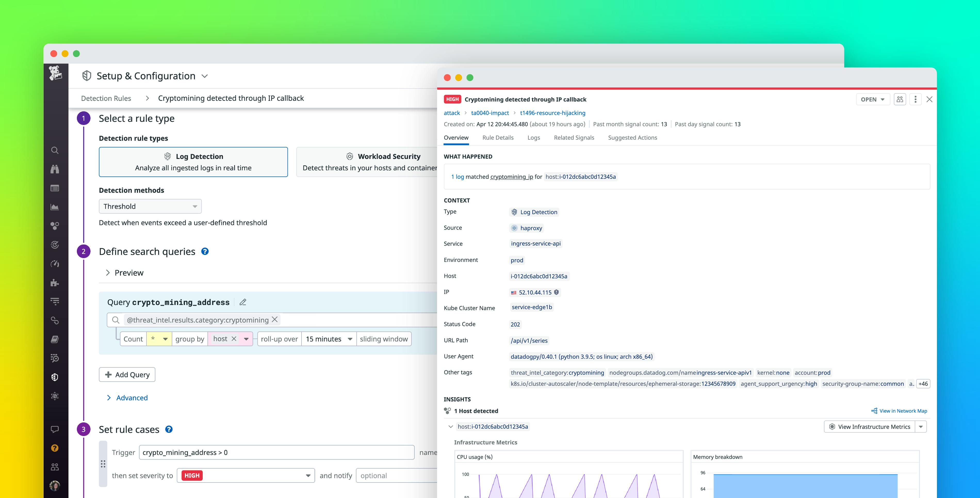Select the Log Detection rule type card

point(193,162)
